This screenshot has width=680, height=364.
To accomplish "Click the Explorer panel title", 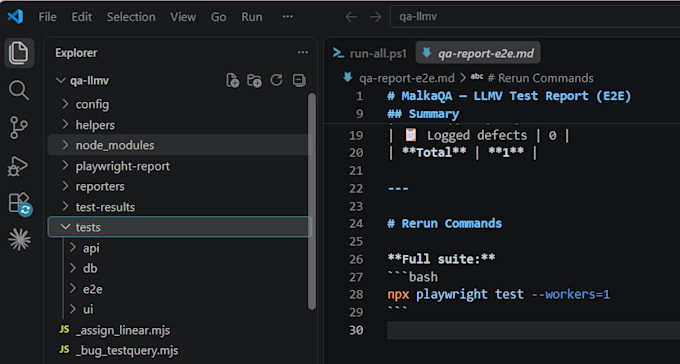I will pos(76,53).
